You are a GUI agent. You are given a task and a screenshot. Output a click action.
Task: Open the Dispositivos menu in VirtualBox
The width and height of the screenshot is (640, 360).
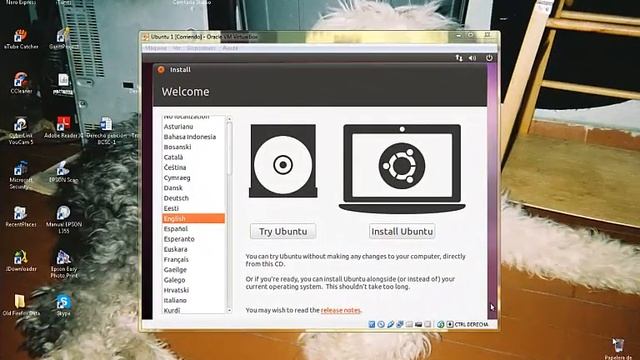201,48
